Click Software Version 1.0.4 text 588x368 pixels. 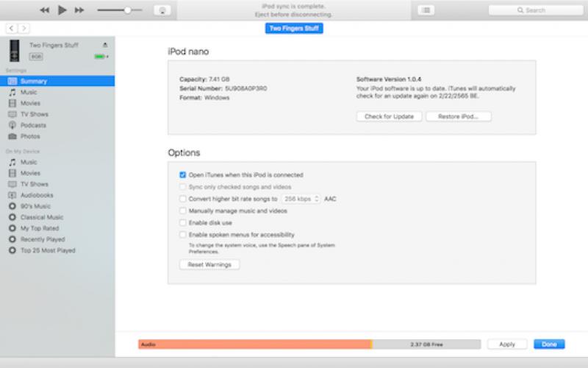(x=389, y=79)
